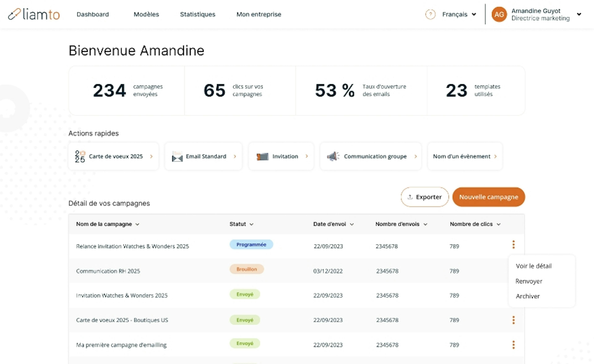The height and width of the screenshot is (364, 594).
Task: Click the Envoyé badge for Ma première campagne
Action: coord(245,343)
